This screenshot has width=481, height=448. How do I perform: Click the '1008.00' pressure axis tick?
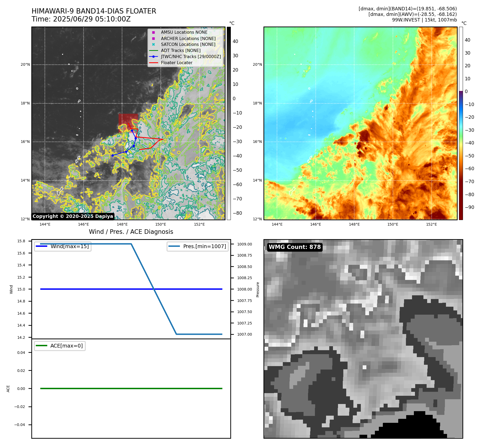pyautogui.click(x=244, y=289)
